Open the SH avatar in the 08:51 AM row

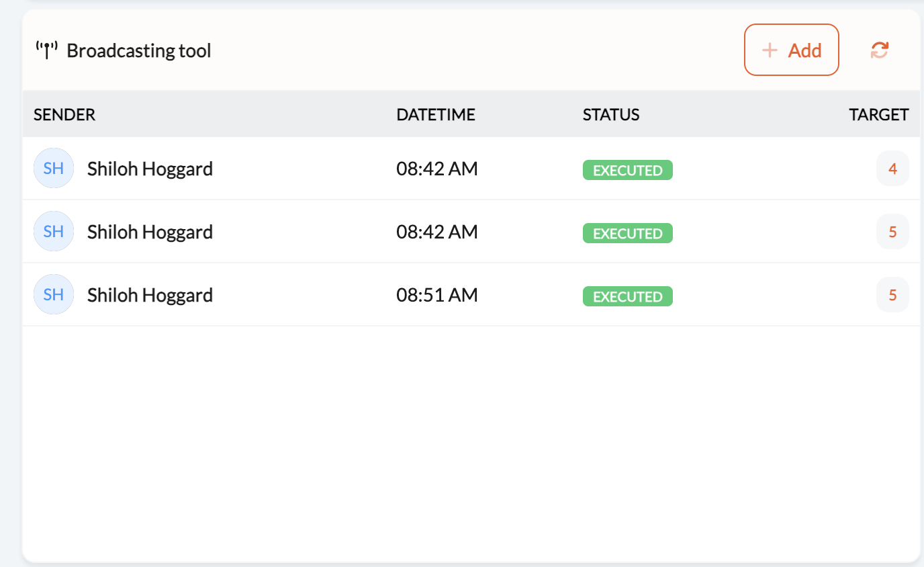tap(53, 294)
